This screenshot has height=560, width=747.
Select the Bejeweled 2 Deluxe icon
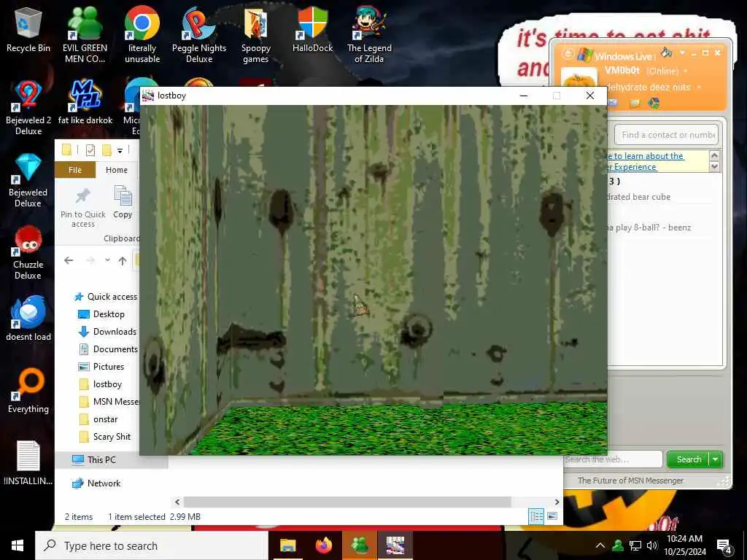tap(28, 108)
